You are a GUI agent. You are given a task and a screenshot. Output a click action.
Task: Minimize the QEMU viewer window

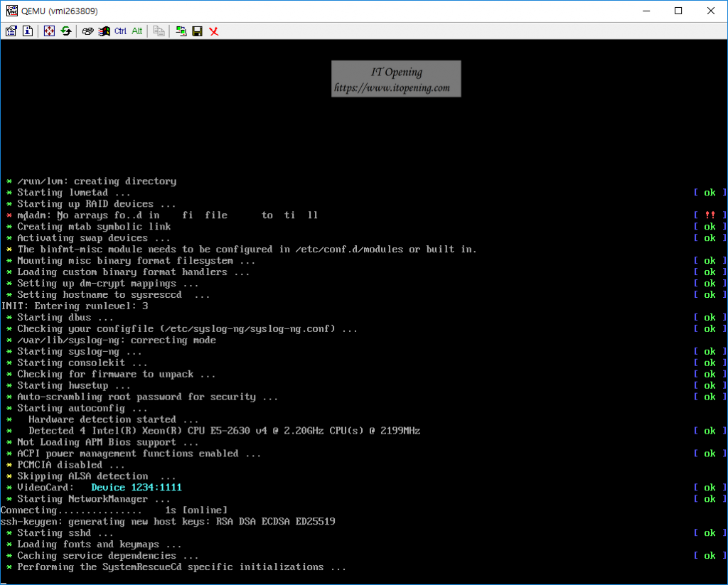(x=646, y=11)
